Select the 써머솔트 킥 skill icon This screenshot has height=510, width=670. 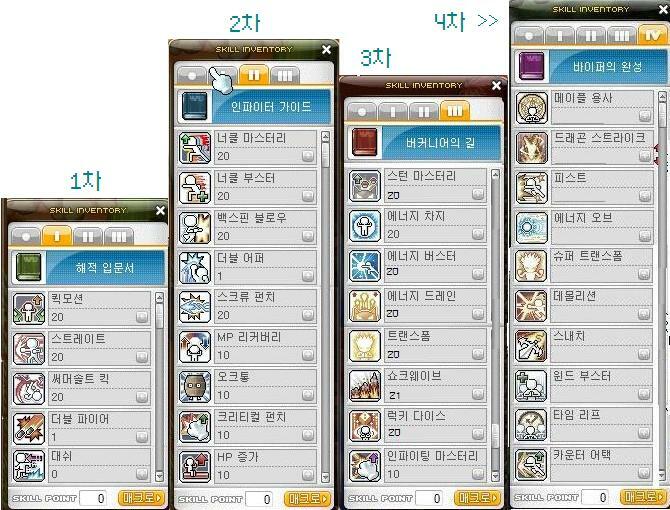coord(29,389)
